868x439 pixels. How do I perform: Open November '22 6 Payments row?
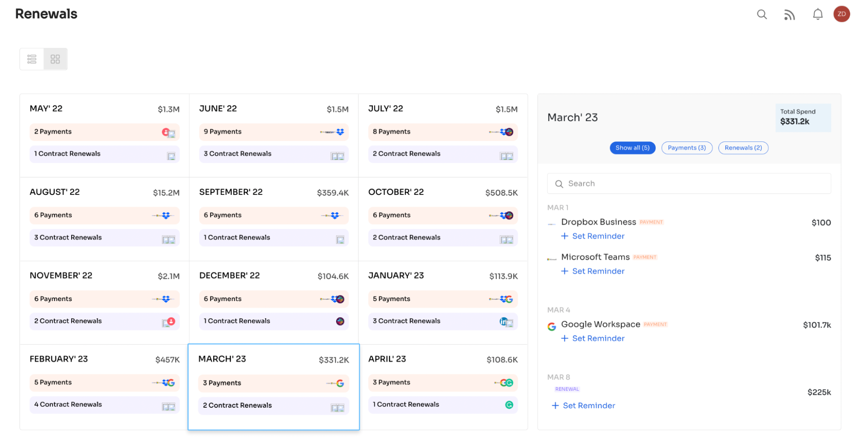click(104, 299)
